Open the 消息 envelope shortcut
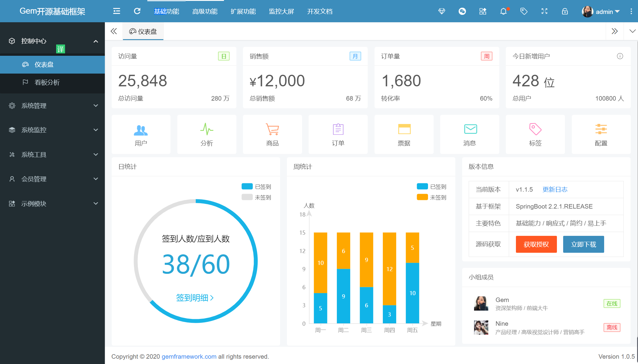Screen dimensions: 638x364 tap(470, 134)
